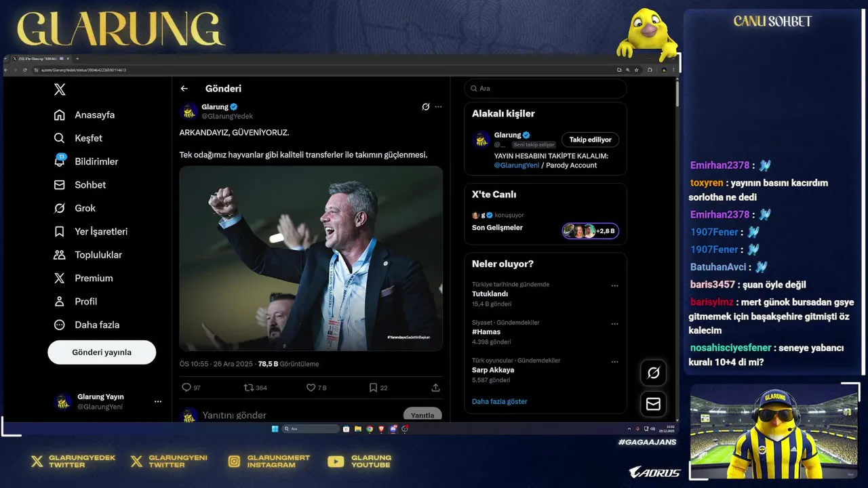This screenshot has width=868, height=488.
Task: Click the Premium X icon
Action: (x=60, y=278)
